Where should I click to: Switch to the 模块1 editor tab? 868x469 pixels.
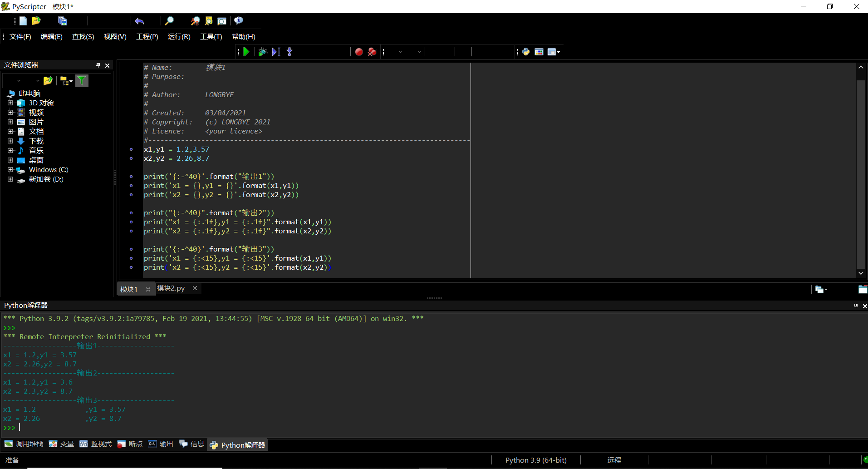click(129, 289)
